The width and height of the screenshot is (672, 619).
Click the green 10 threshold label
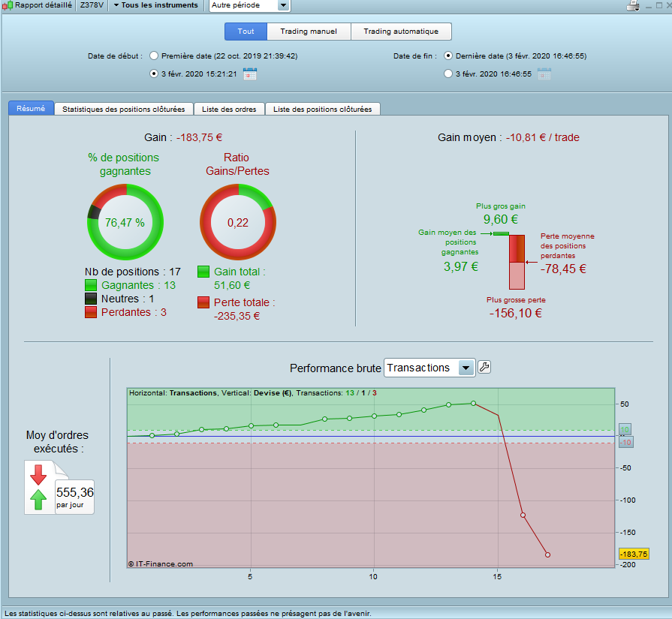coord(625,430)
